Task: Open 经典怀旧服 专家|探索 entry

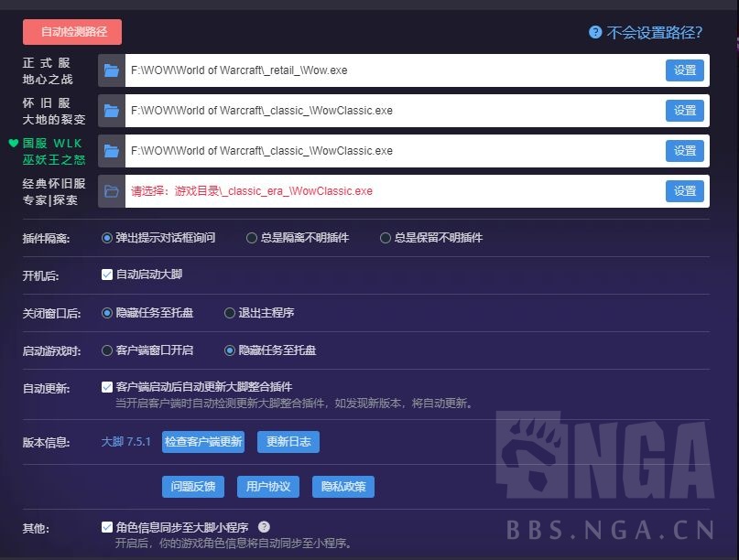Action: tap(49, 192)
